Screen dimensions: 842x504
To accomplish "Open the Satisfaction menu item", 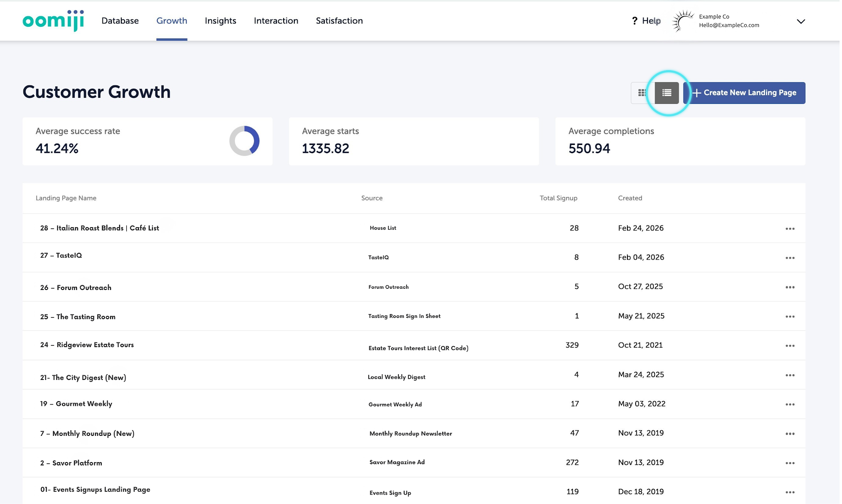I will tap(339, 21).
